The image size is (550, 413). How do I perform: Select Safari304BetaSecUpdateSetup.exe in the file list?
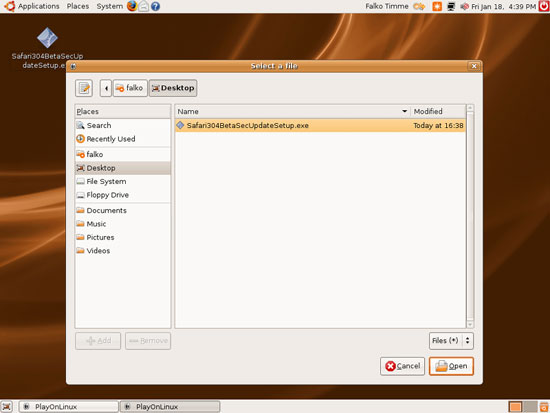(320, 126)
